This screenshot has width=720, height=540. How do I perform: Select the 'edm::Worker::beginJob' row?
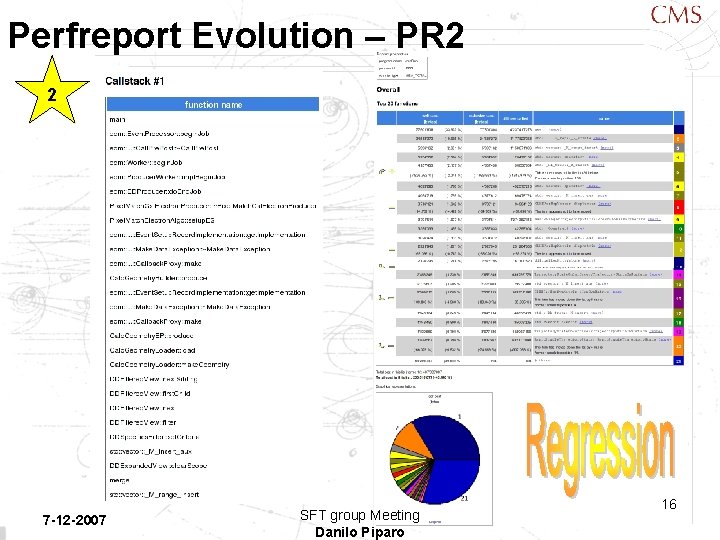click(213, 163)
